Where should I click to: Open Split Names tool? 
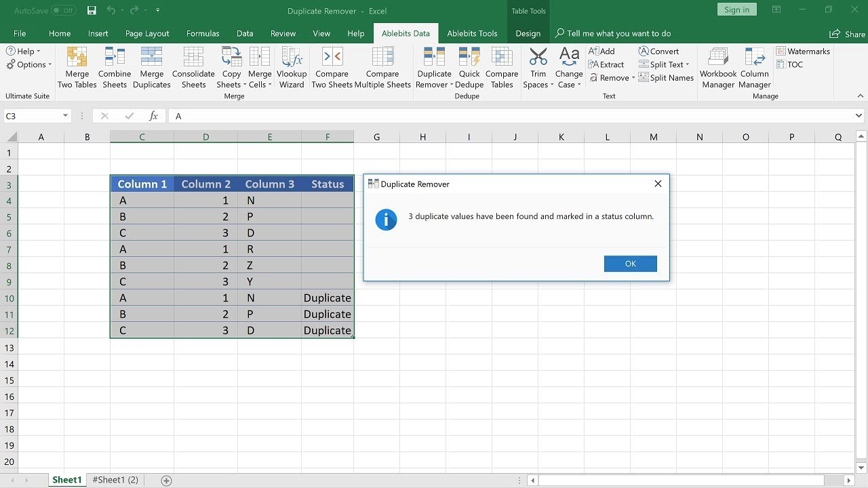pyautogui.click(x=666, y=78)
